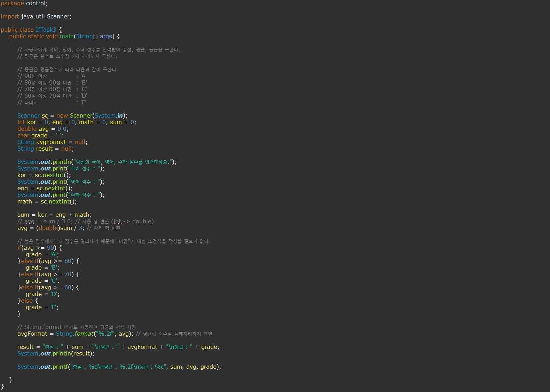The height and width of the screenshot is (392, 550).
Task: Click the "grade = 'D';" line
Action: coord(43,294)
